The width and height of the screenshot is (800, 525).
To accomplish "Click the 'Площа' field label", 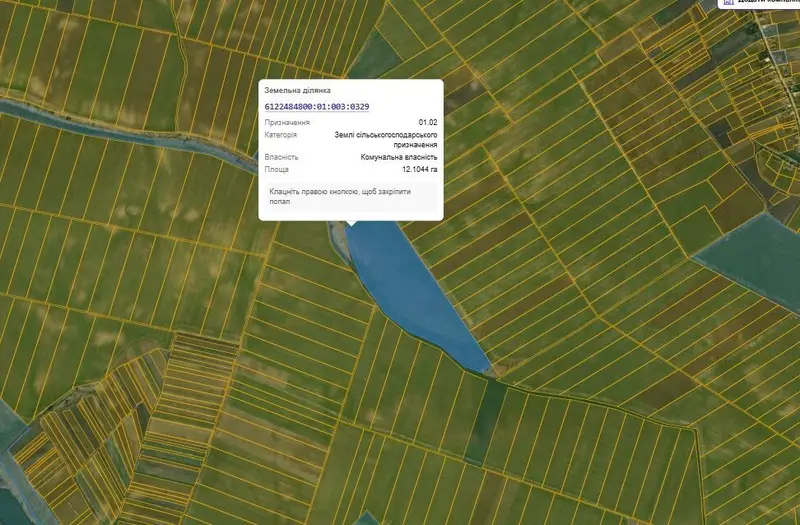I will click(277, 169).
